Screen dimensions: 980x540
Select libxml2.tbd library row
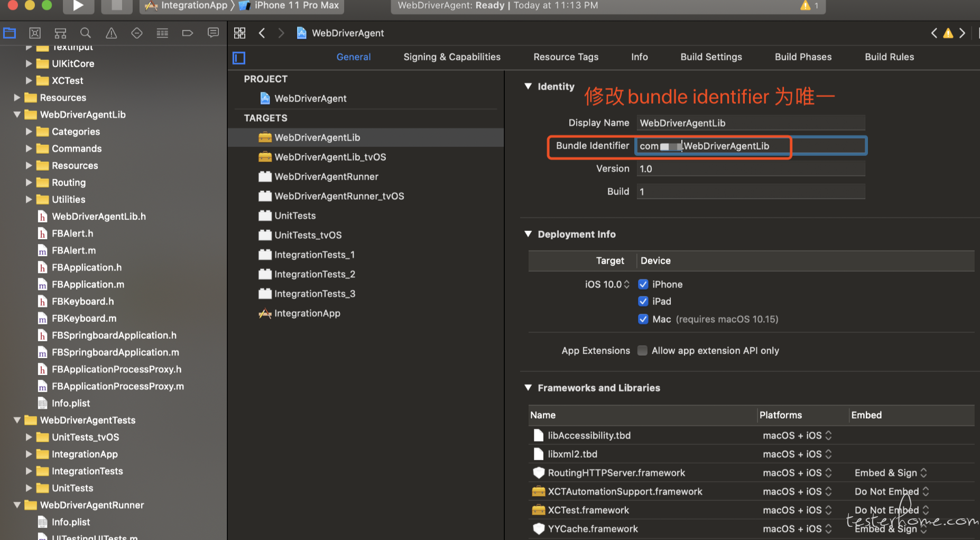click(751, 454)
